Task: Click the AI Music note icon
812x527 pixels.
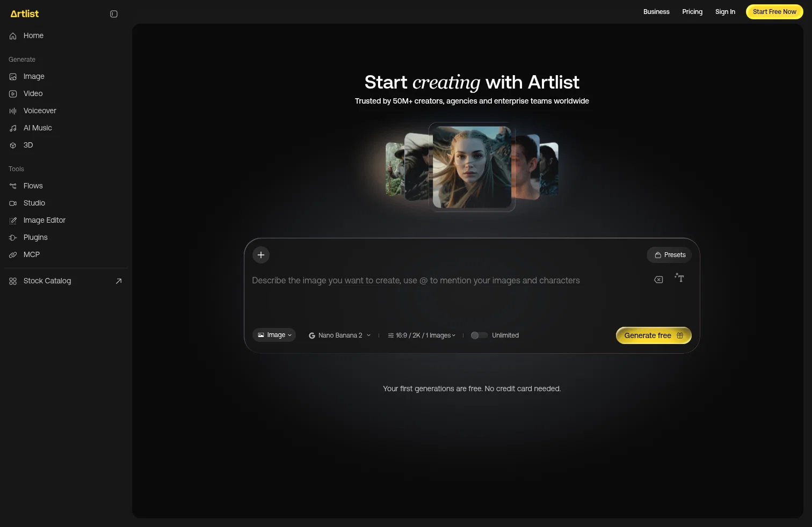Action: click(x=13, y=128)
